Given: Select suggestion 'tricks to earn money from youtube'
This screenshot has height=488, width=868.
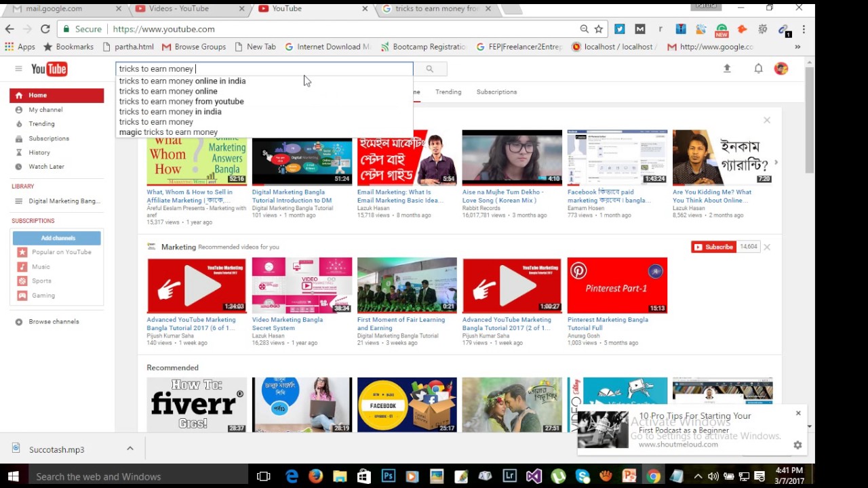Looking at the screenshot, I should pyautogui.click(x=182, y=101).
